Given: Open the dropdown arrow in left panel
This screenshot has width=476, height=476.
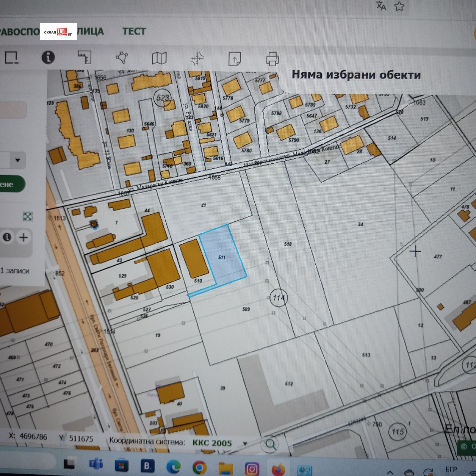Looking at the screenshot, I should click(x=18, y=160).
